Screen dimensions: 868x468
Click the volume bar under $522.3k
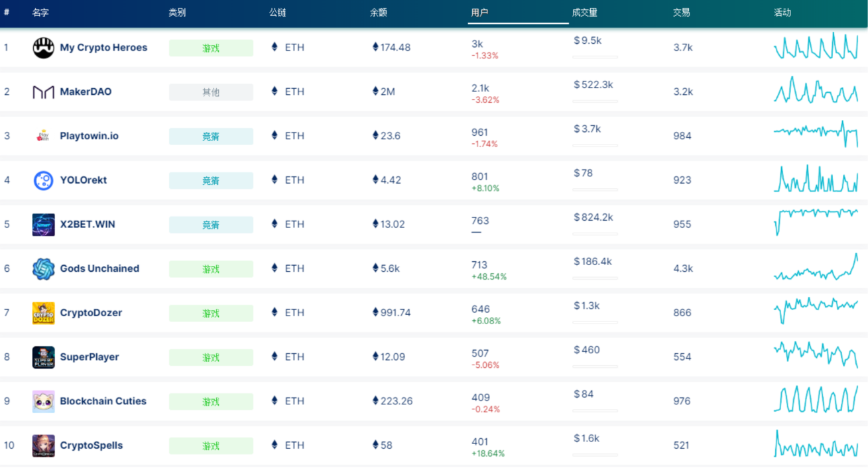point(595,101)
